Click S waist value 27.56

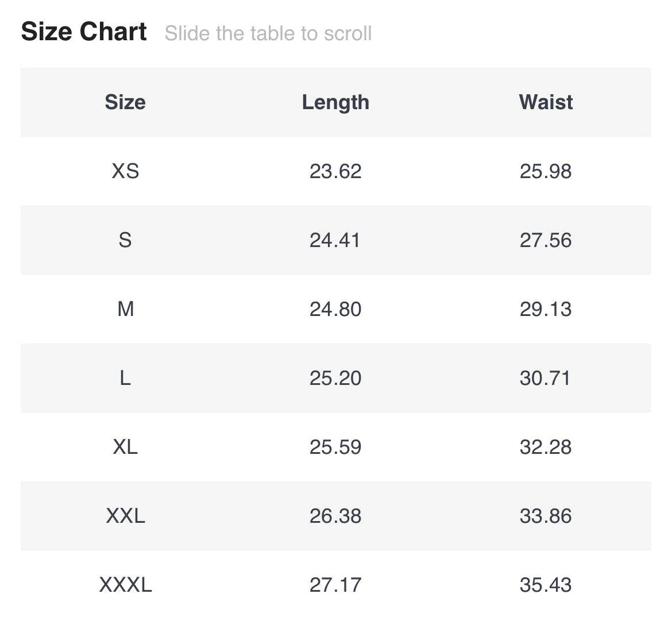(546, 240)
